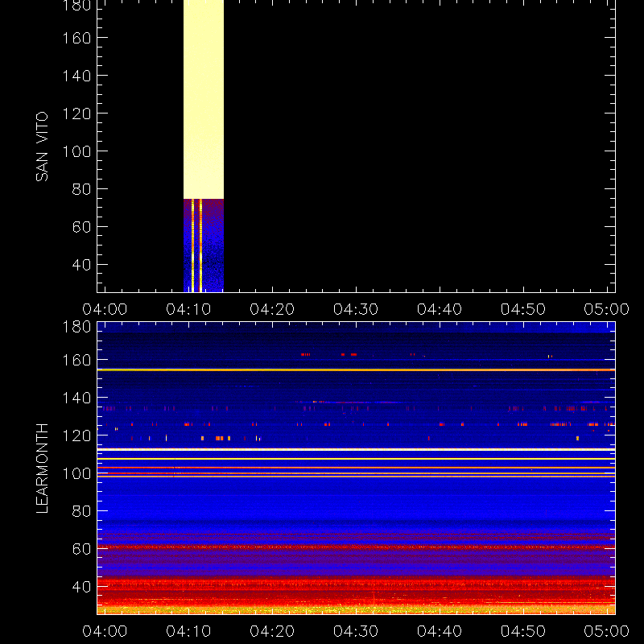This screenshot has height=644, width=644.
Task: Click 04:40 time label under San Vito plot
Action: (440, 309)
